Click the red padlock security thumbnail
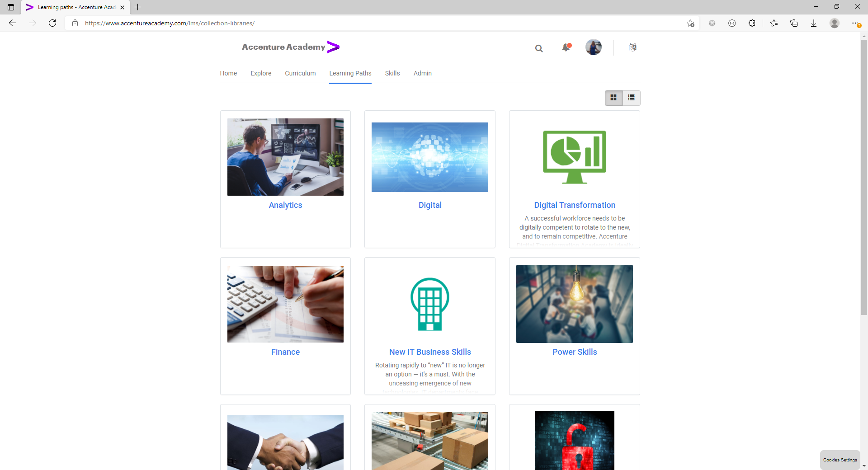Screen dimensions: 868x470 [x=575, y=441]
